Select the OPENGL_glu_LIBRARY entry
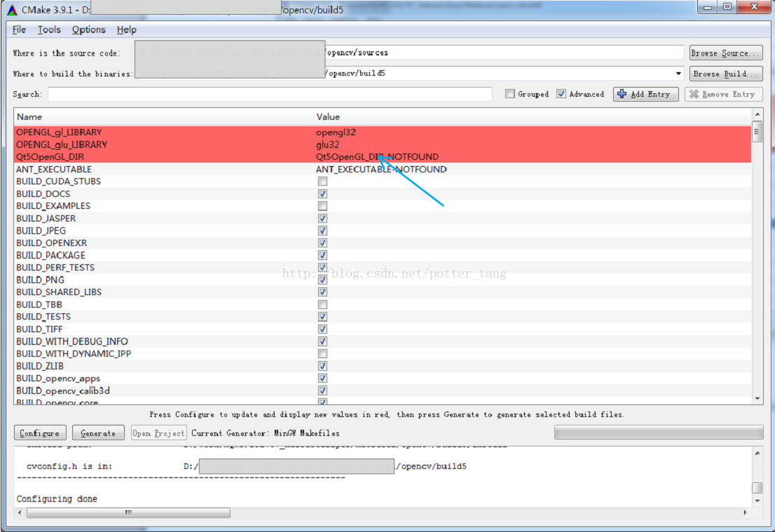This screenshot has width=775, height=532. point(62,144)
